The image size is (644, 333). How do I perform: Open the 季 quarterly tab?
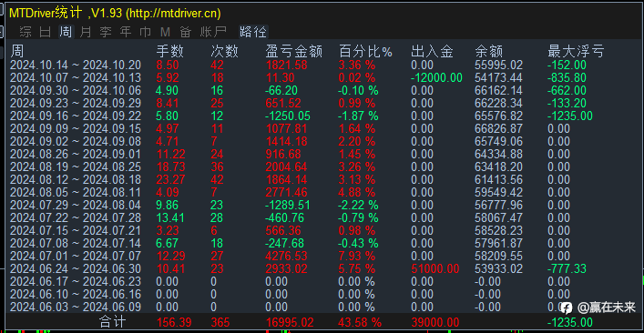tap(106, 32)
